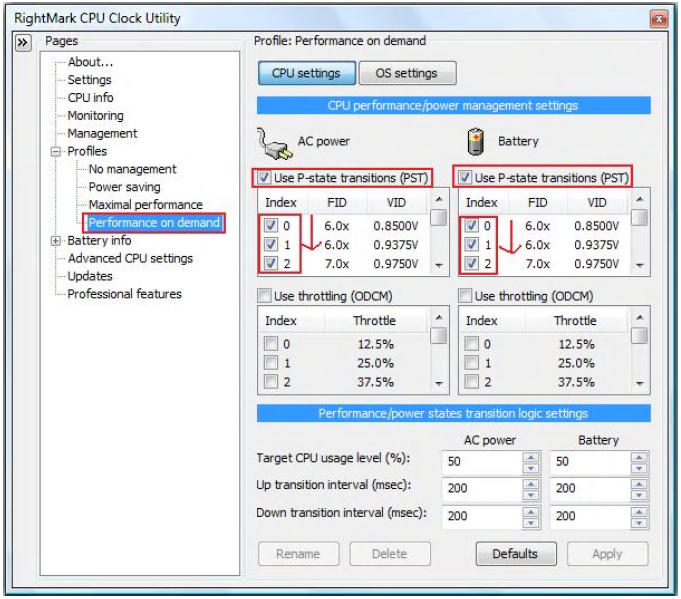Viewport: 681px width, 599px height.
Task: Expand the Battery info tree node
Action: [x=56, y=241]
